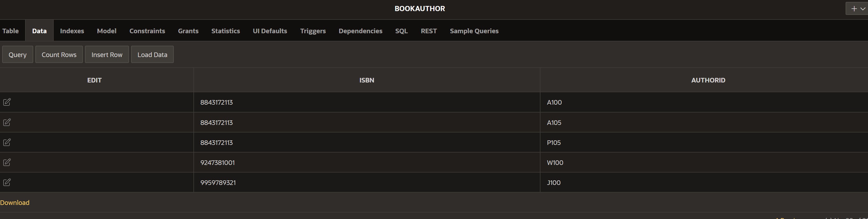Screen dimensions: 868x219
Task: Open the Triggers tab
Action: pos(313,31)
